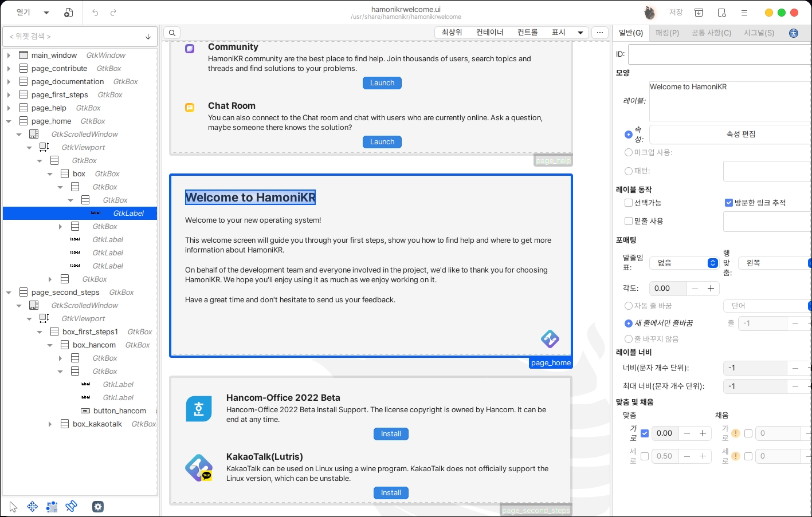The image size is (812, 517).
Task: Select the margin edit tool
Action: click(52, 507)
